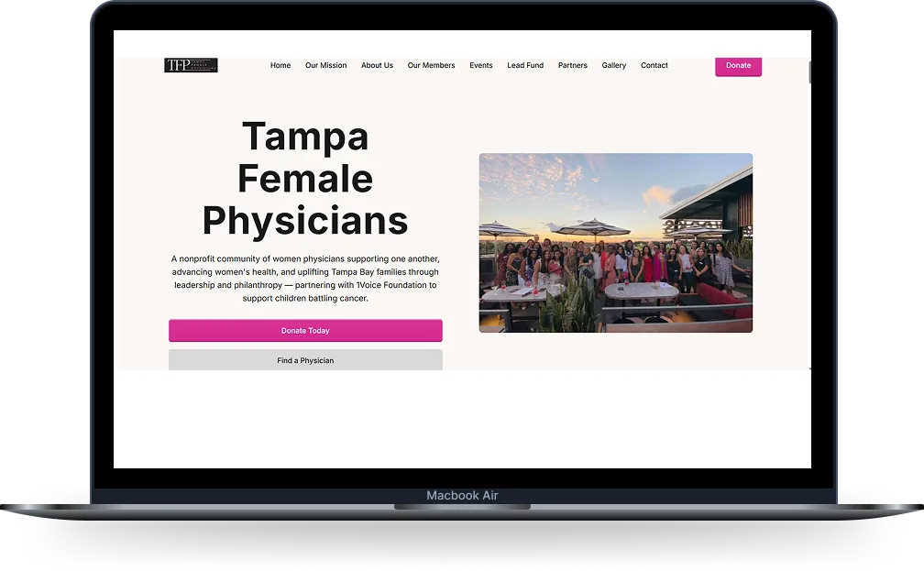Image resolution: width=924 pixels, height=571 pixels.
Task: Open the About Us page
Action: tap(377, 65)
